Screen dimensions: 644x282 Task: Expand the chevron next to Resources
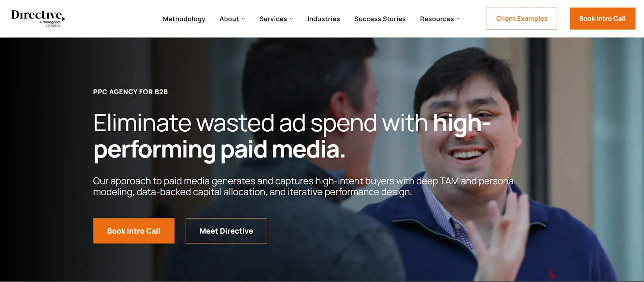click(x=458, y=19)
